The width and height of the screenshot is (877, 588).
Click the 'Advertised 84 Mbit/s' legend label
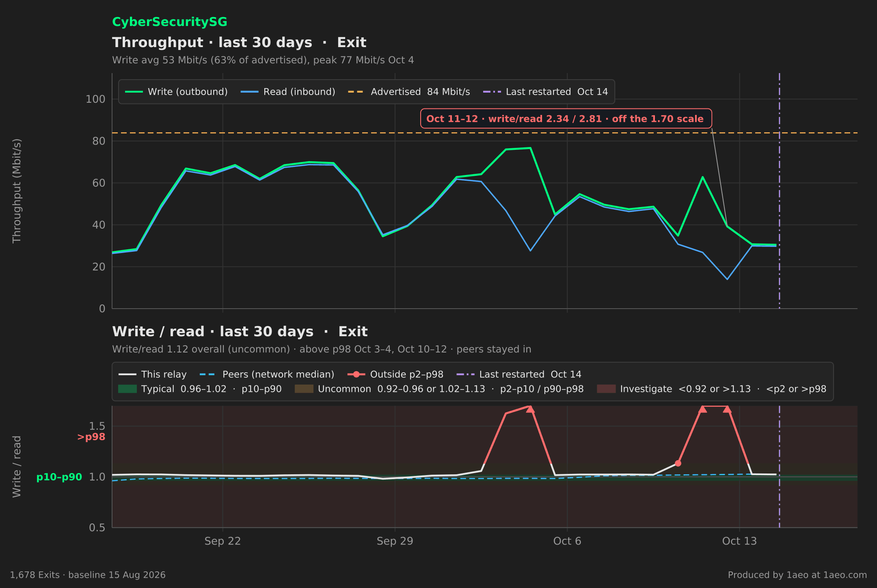click(420, 92)
